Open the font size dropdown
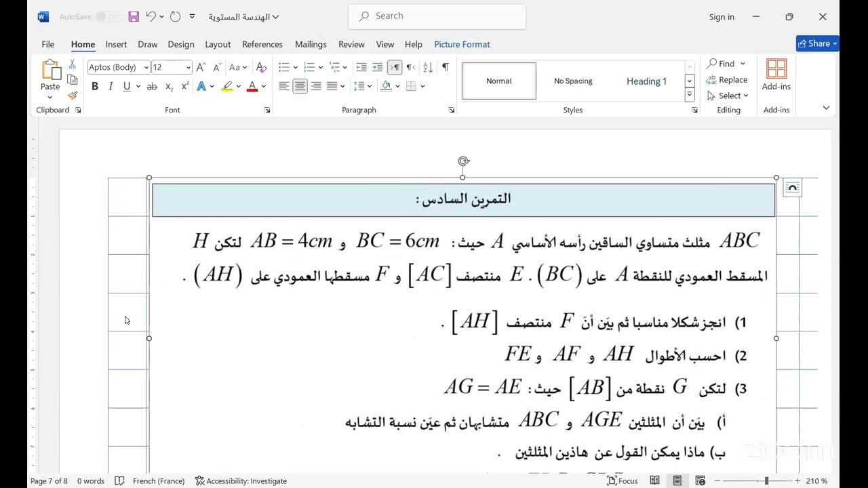Screen dimensions: 868x488 click(x=188, y=67)
